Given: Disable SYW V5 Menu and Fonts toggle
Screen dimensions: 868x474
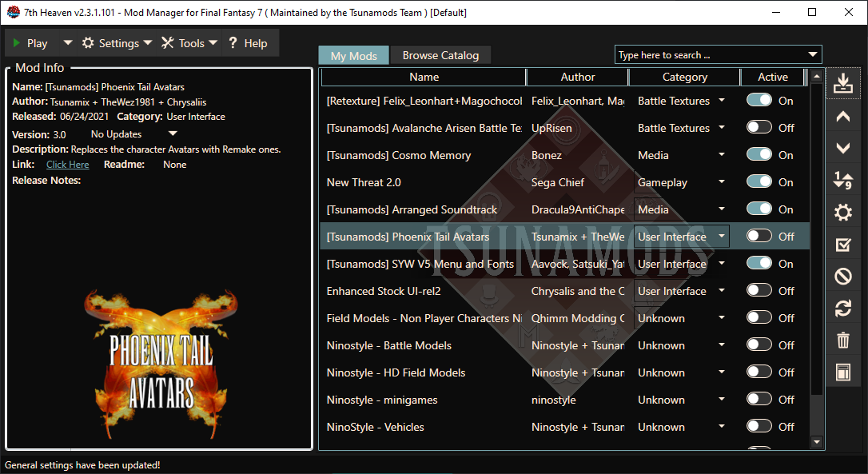Looking at the screenshot, I should [x=759, y=263].
